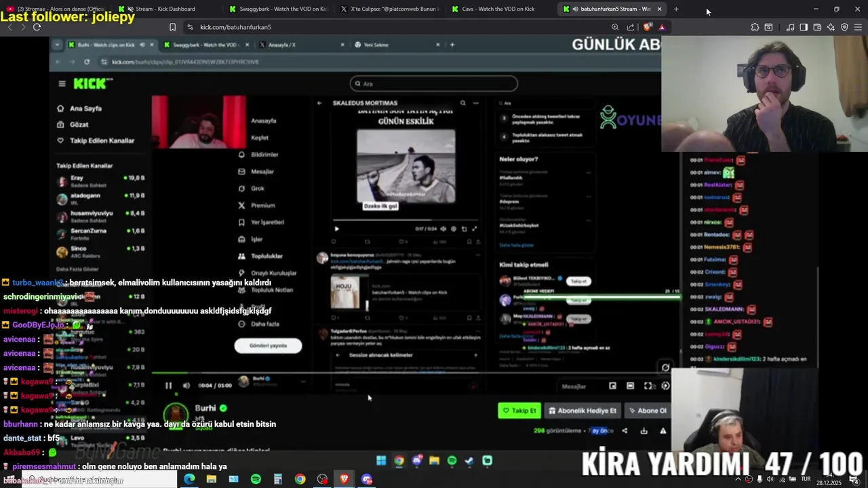
Task: Share the clip via the share icon
Action: click(625, 430)
